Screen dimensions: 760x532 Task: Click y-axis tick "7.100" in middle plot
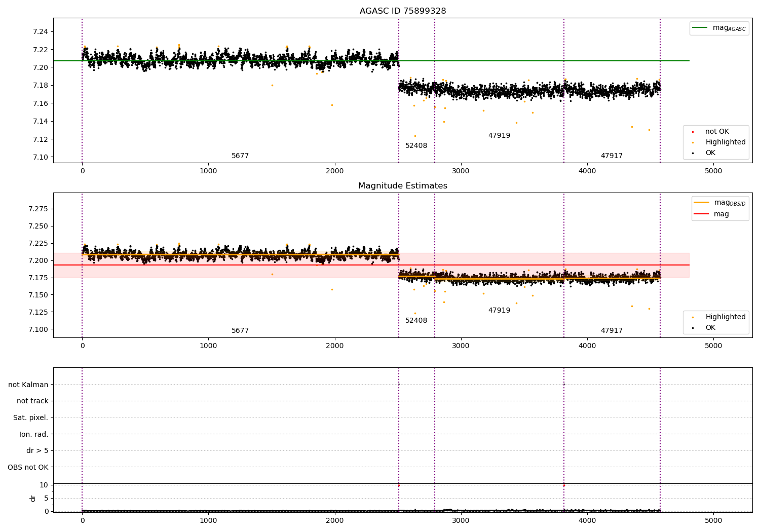point(39,330)
